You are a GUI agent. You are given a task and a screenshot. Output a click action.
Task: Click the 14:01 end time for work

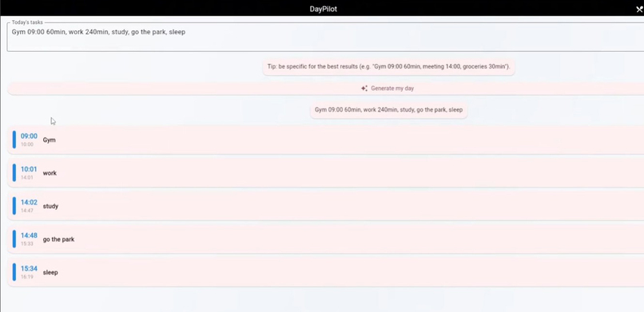[27, 177]
